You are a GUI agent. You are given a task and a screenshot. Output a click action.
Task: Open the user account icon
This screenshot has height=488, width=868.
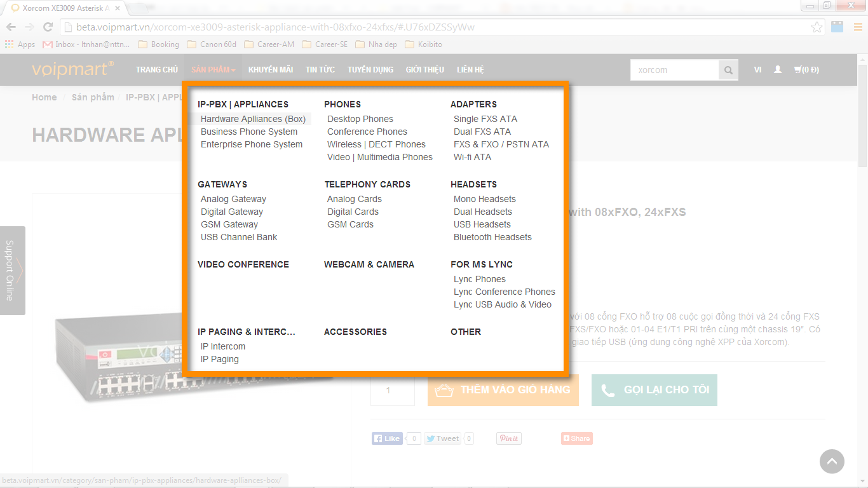[x=777, y=70]
